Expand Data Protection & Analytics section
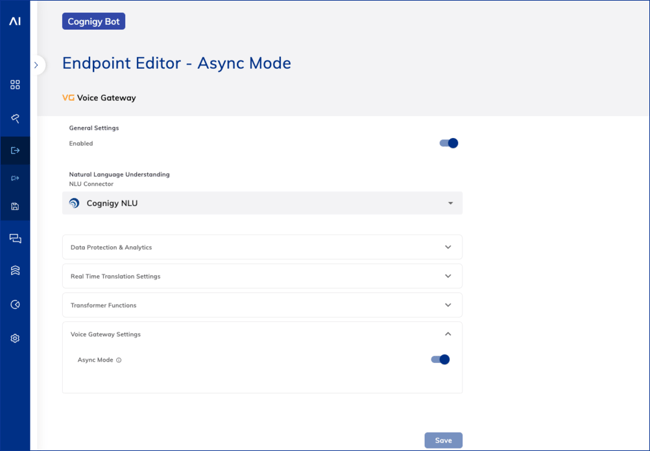650x451 pixels. tap(262, 247)
